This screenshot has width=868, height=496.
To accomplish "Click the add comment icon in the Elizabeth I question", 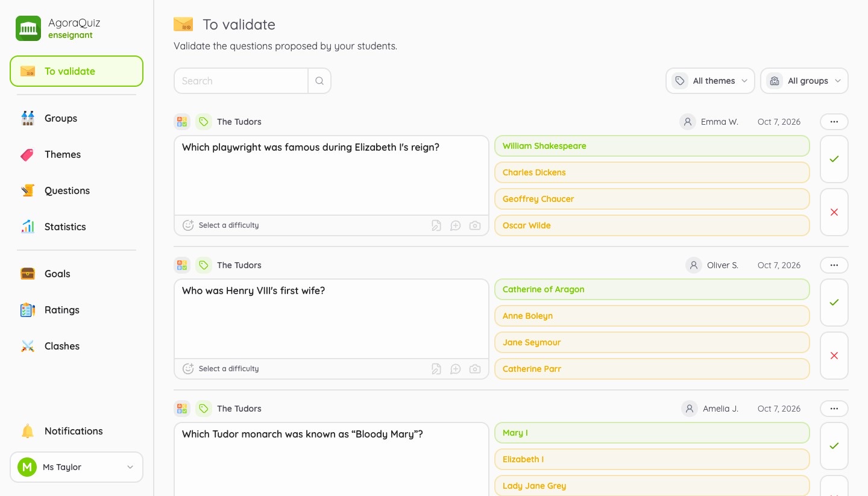I will (x=456, y=225).
